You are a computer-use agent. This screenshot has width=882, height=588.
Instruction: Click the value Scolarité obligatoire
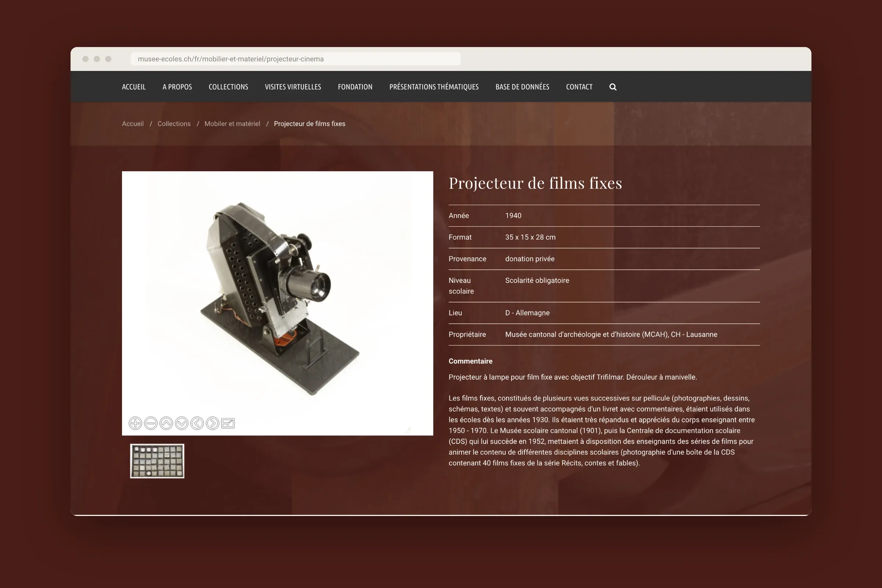click(x=537, y=280)
